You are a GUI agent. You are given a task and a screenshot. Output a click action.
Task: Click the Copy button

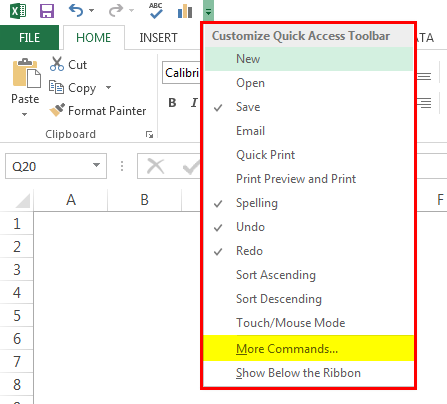coord(73,88)
